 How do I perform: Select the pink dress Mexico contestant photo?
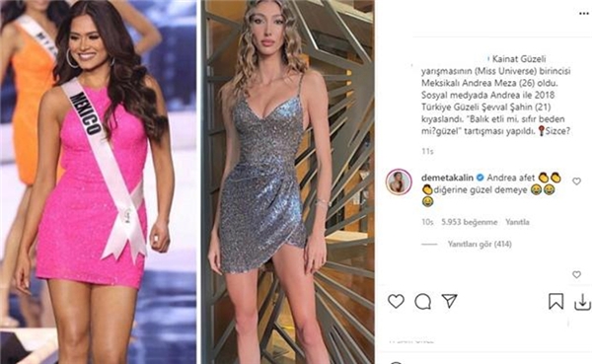98,182
